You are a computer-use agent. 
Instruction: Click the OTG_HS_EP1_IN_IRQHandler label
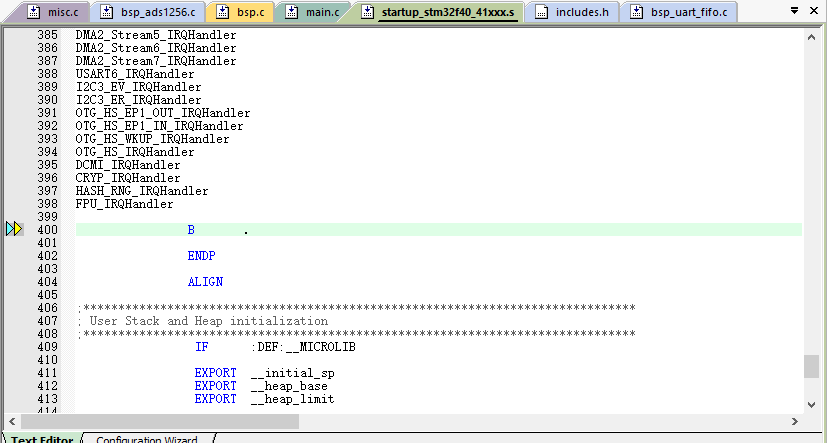(x=159, y=126)
